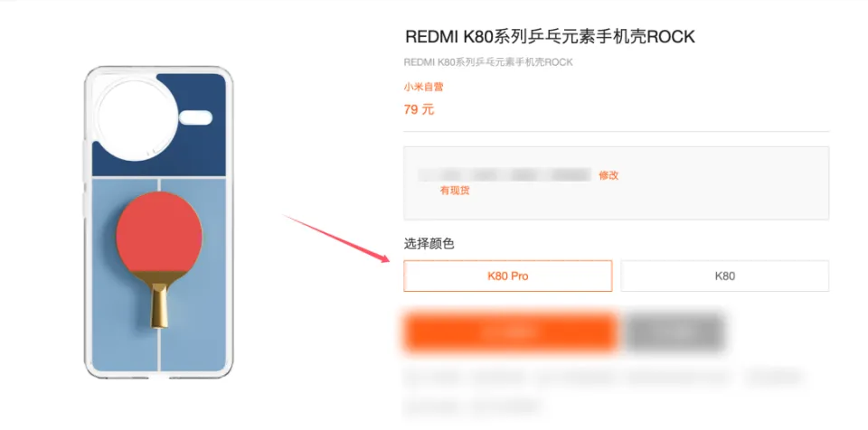Click the phone case product image
Screen dimensions: 868x430
click(x=158, y=222)
